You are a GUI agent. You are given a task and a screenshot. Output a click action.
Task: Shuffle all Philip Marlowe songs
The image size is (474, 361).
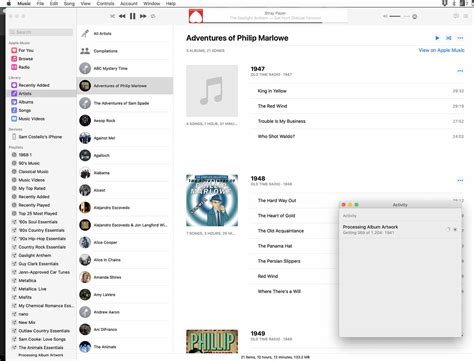[x=449, y=38]
